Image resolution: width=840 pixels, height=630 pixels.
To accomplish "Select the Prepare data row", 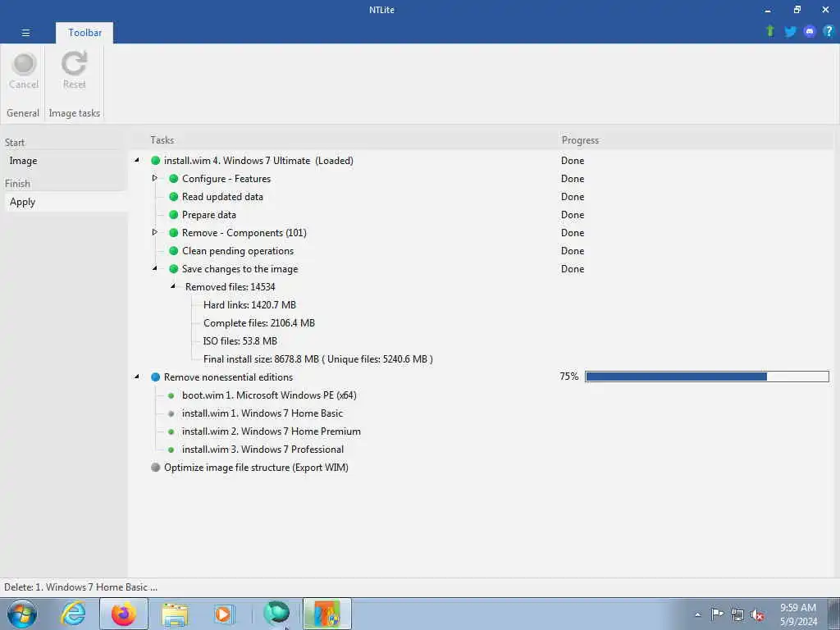I will click(209, 215).
